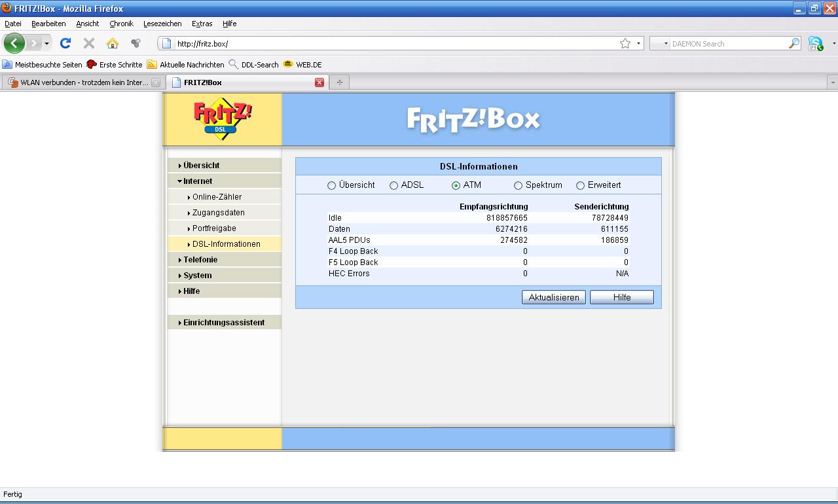Click the greyed forward arrow button
Viewport: 838px width, 504px height.
click(x=33, y=44)
